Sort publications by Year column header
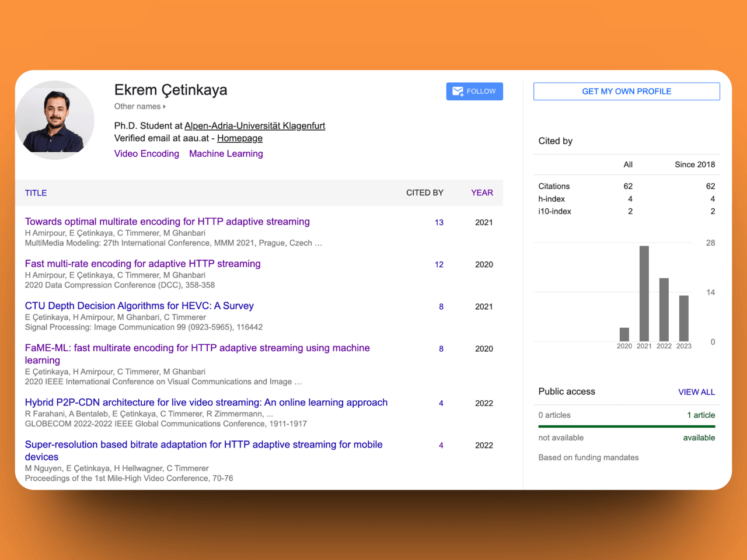The height and width of the screenshot is (560, 747). click(x=481, y=193)
